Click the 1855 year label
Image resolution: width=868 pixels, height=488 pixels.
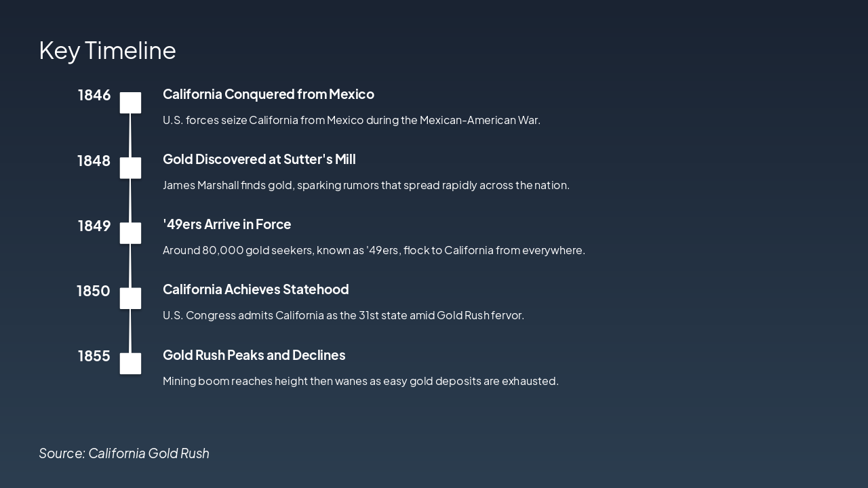tap(94, 356)
